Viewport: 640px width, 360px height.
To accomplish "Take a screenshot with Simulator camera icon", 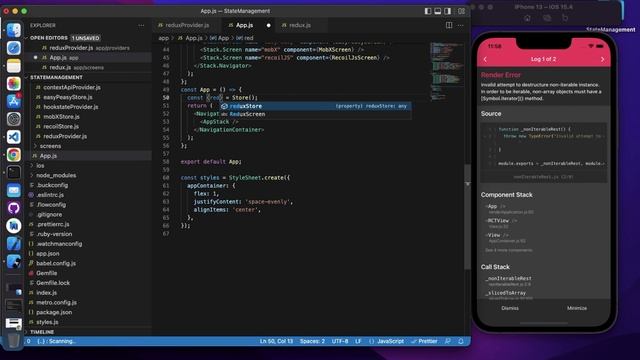I will 547,18.
